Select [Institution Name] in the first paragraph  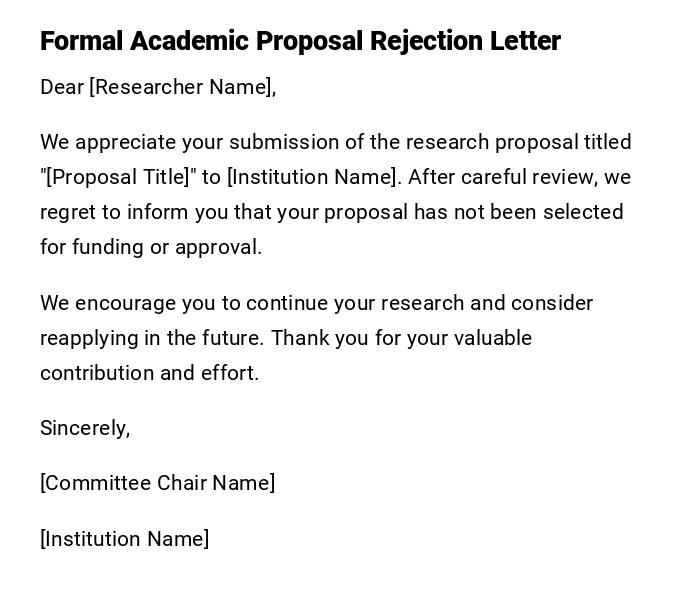(313, 177)
